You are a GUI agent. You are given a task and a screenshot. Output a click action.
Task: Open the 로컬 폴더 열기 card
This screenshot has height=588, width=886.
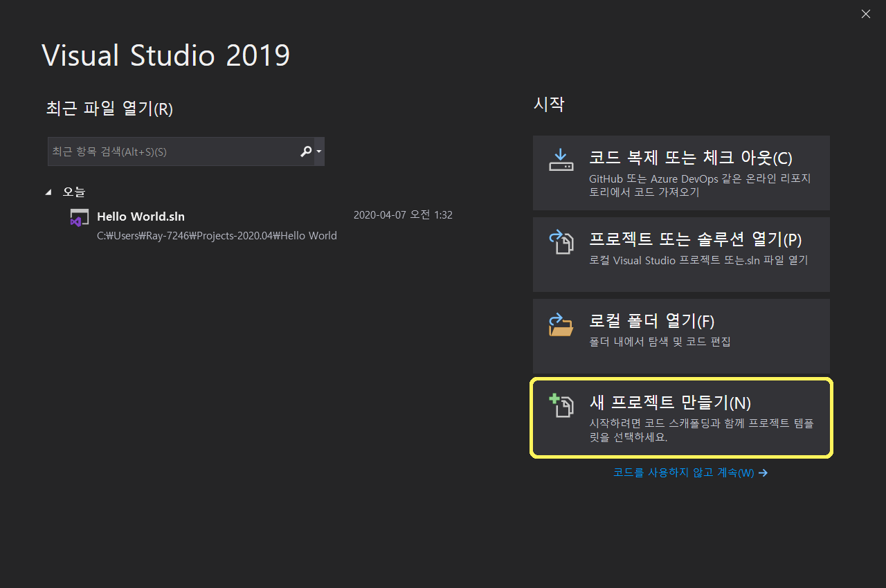681,336
